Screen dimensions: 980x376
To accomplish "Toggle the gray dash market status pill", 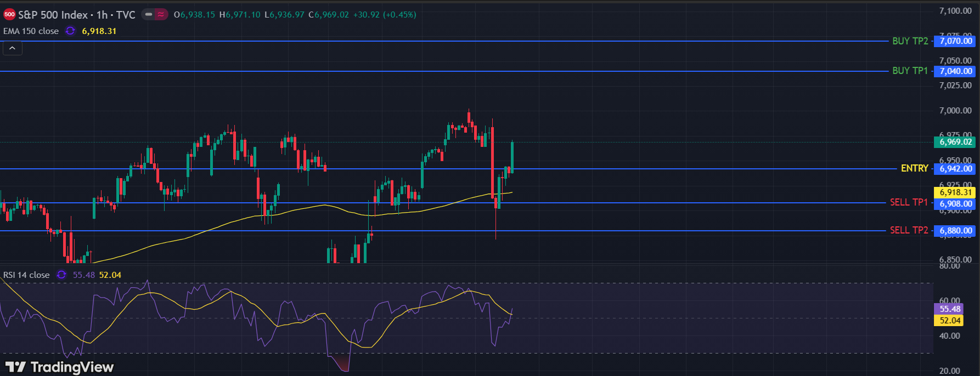I will (149, 15).
